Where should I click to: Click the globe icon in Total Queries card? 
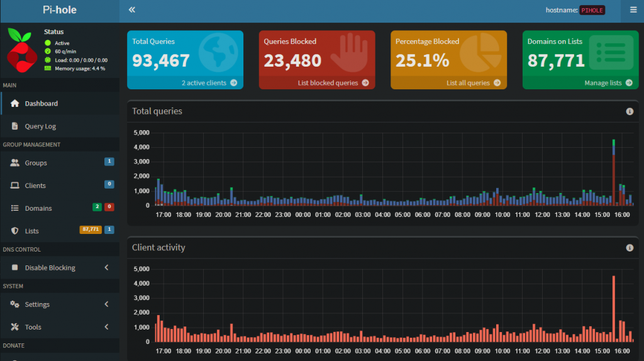(218, 53)
